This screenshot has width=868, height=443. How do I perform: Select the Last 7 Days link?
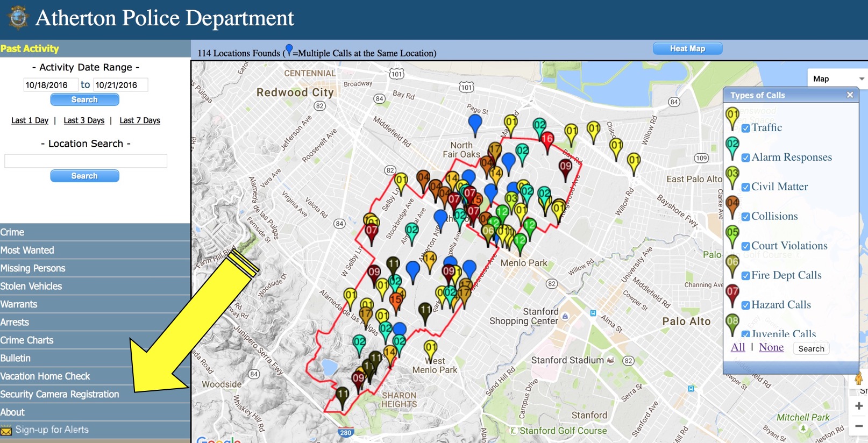coord(140,120)
